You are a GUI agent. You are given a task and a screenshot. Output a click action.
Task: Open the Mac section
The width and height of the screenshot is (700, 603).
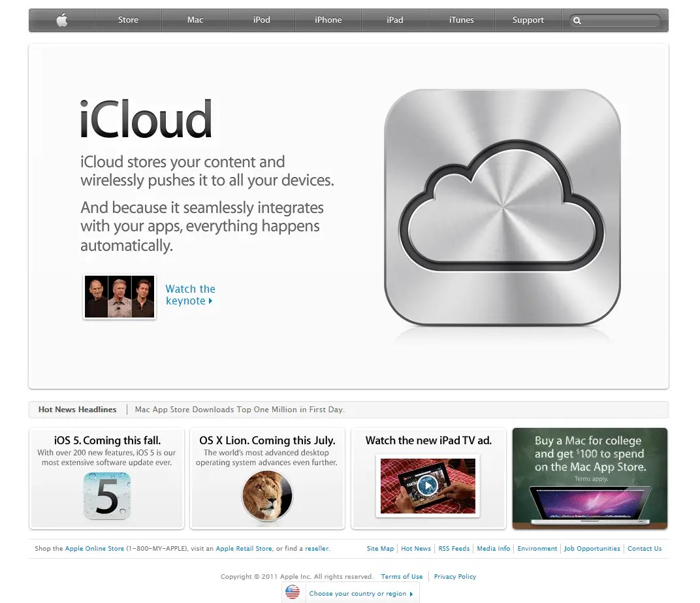(195, 20)
